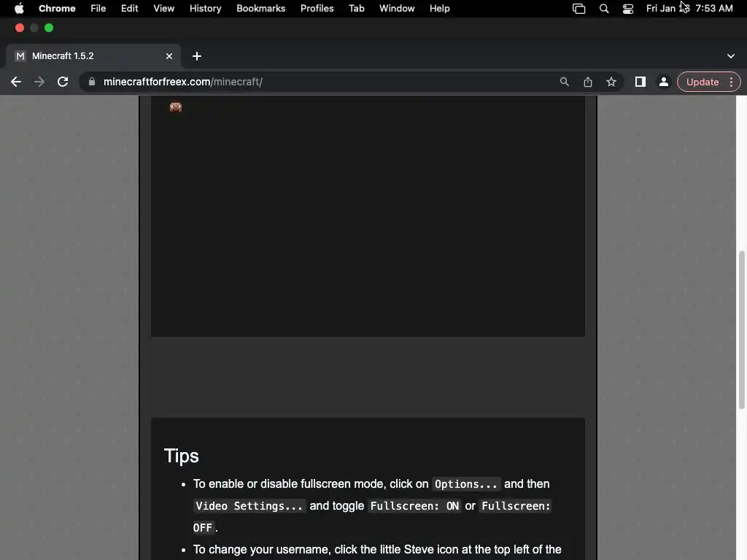
Task: Open the Window menu
Action: [397, 9]
